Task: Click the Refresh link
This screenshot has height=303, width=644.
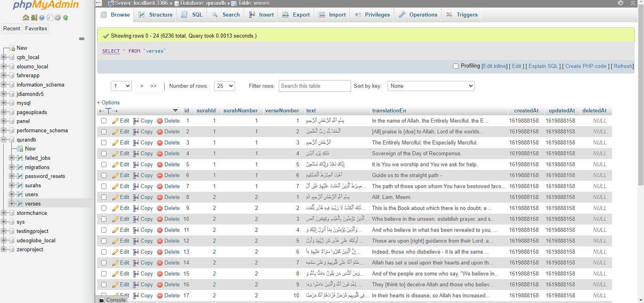Action: (623, 66)
